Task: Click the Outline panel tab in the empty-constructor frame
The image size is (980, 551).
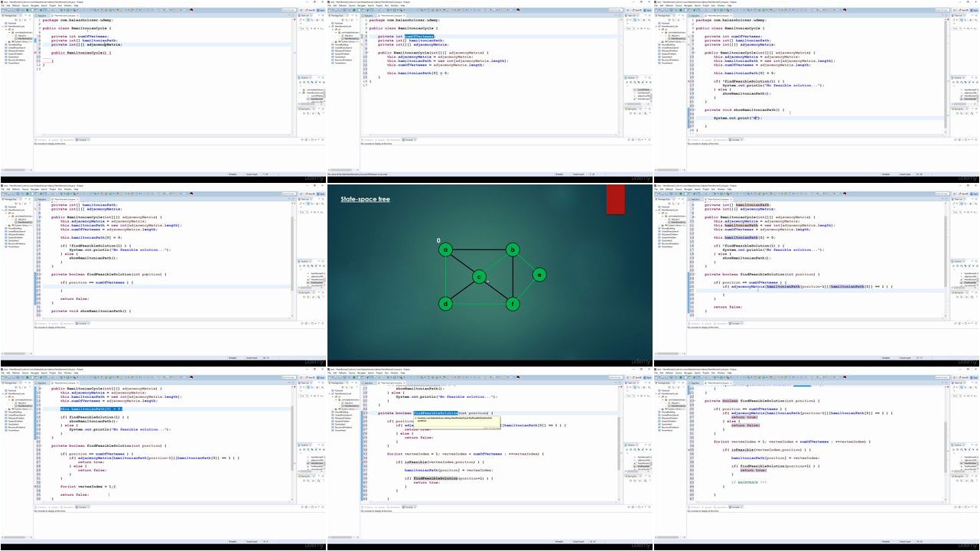Action: pos(306,78)
